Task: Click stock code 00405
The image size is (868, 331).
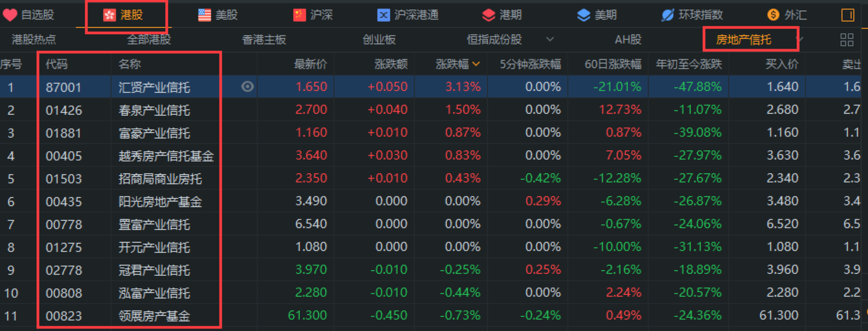Action: tap(64, 156)
